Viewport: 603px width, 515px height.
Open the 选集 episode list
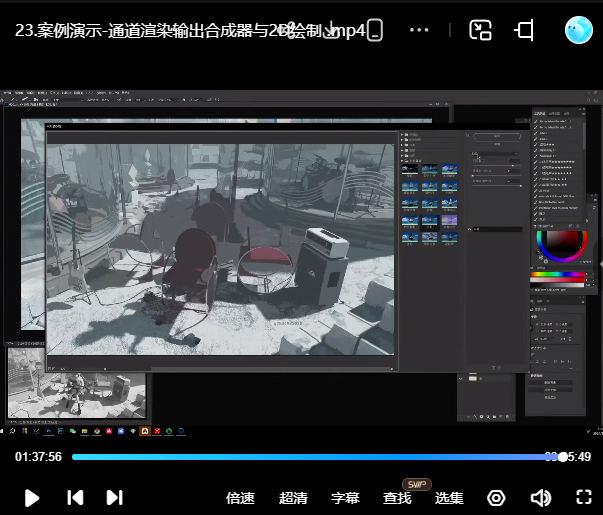coord(449,498)
